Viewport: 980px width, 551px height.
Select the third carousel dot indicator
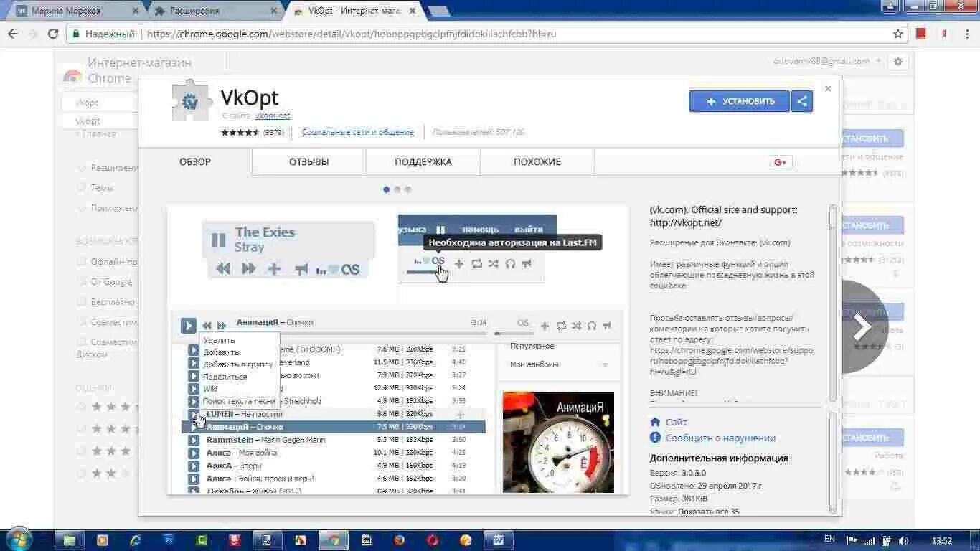[x=408, y=189]
